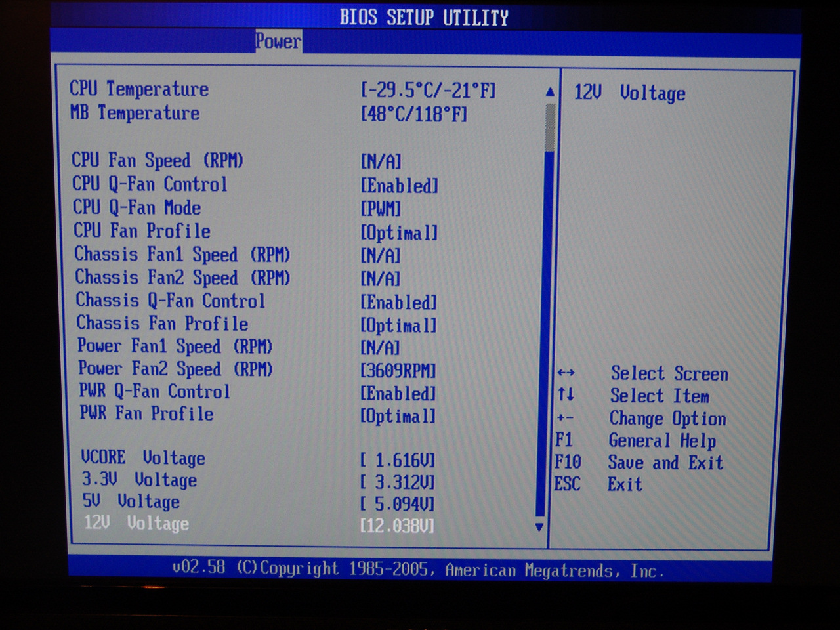Open Chassis Fan Profile Optimal option
The height and width of the screenshot is (630, 840).
click(x=398, y=325)
